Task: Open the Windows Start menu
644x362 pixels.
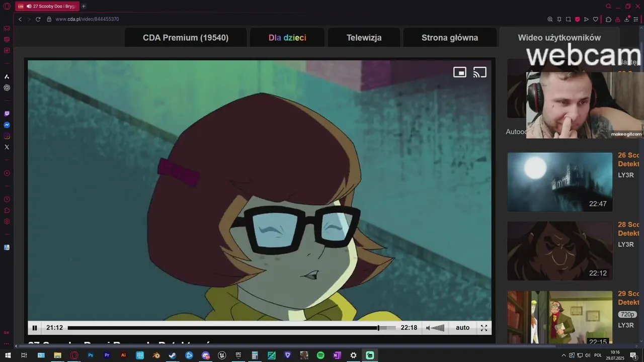Action: point(8,355)
